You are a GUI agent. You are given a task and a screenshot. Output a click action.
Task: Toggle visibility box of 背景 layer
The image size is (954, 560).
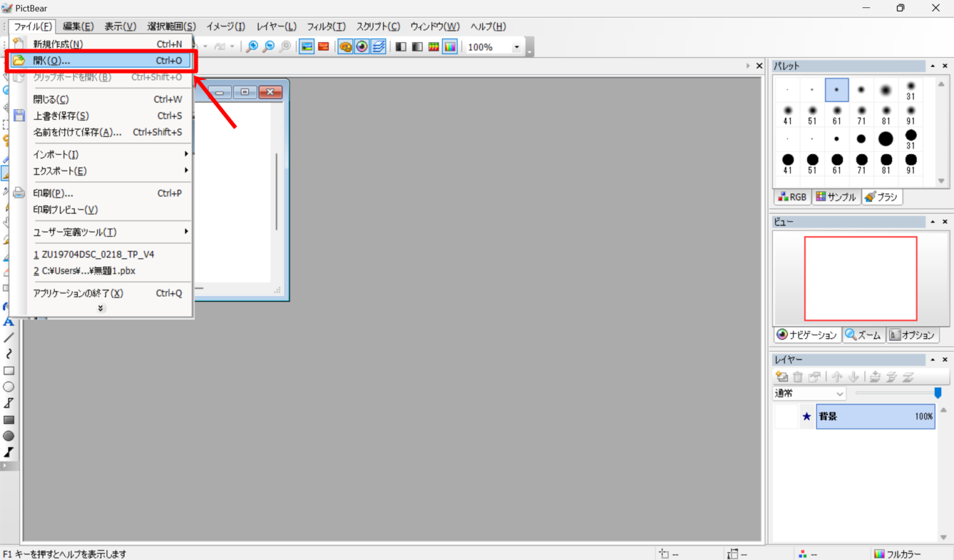[786, 417]
